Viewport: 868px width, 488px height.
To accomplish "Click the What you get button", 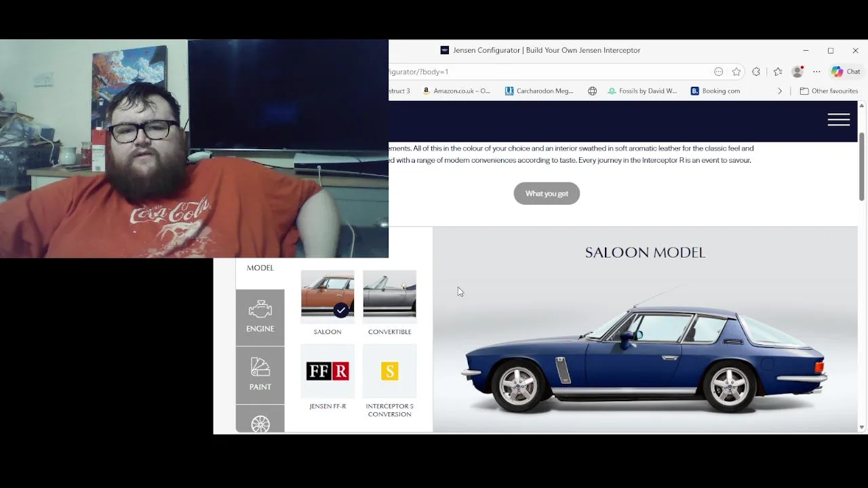I will pyautogui.click(x=547, y=194).
